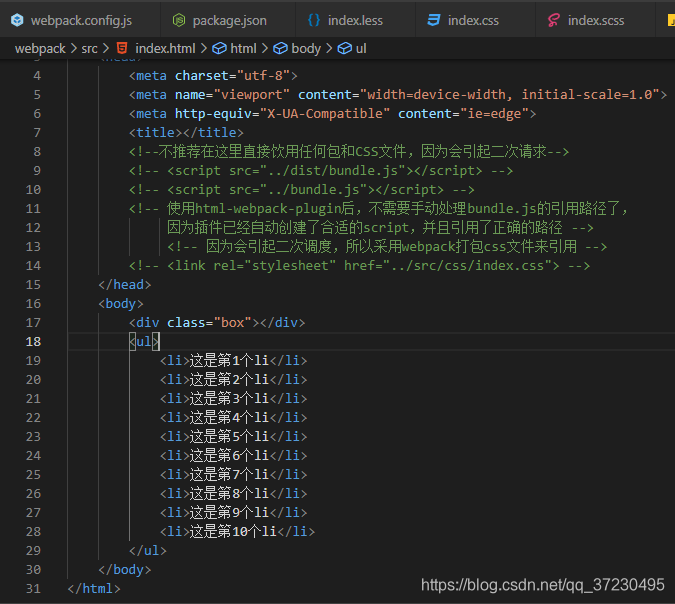The width and height of the screenshot is (675, 604).
Task: Click the closing head tag
Action: click(x=124, y=285)
